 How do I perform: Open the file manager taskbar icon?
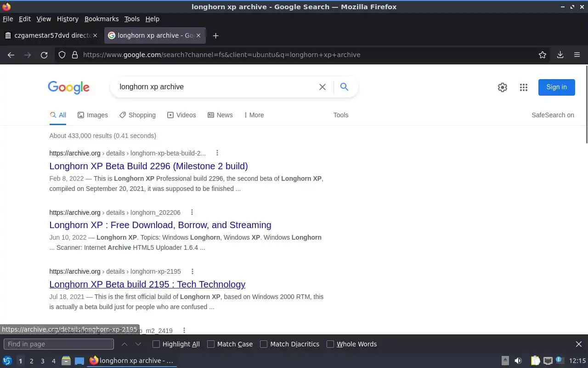click(66, 361)
